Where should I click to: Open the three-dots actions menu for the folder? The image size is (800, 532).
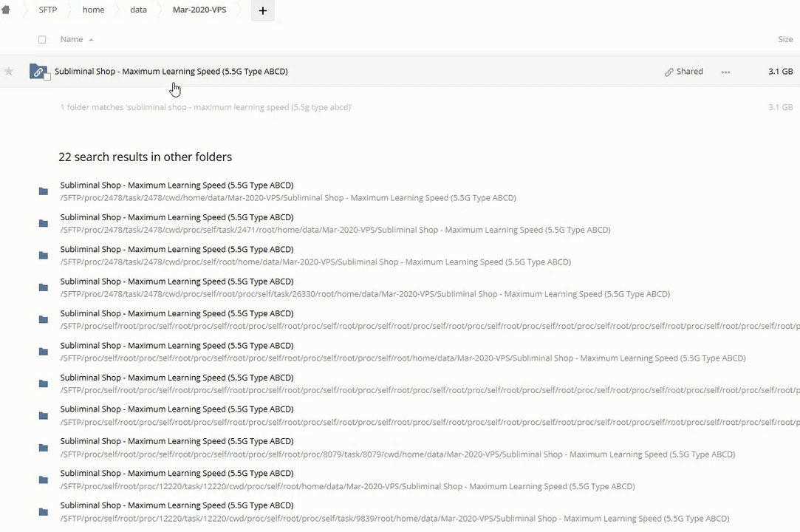(x=725, y=72)
